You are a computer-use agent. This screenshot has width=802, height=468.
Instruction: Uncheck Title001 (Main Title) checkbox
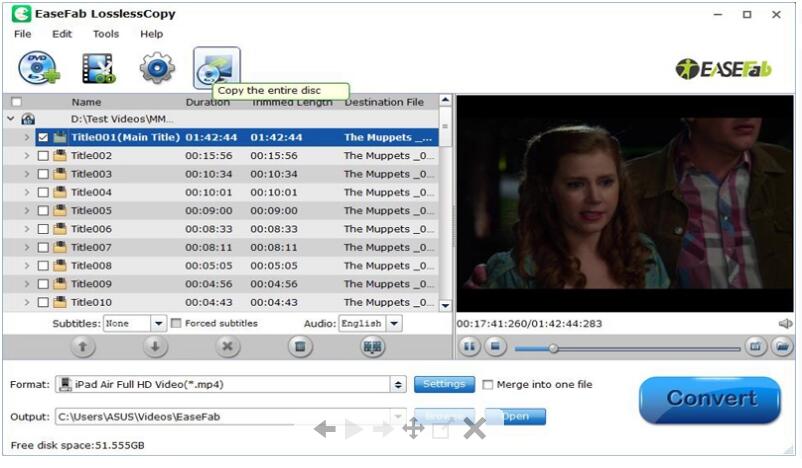pos(43,137)
